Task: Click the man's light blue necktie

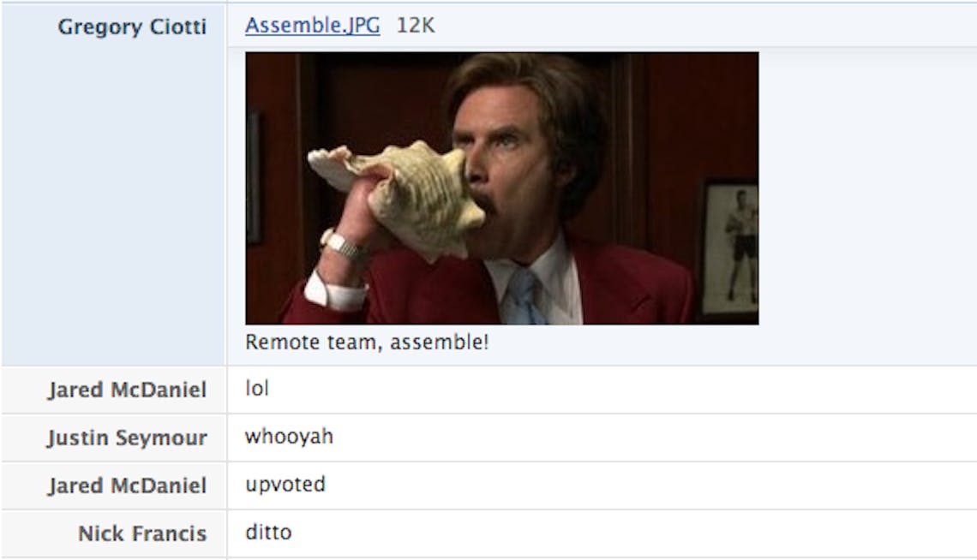Action: pyautogui.click(x=522, y=297)
